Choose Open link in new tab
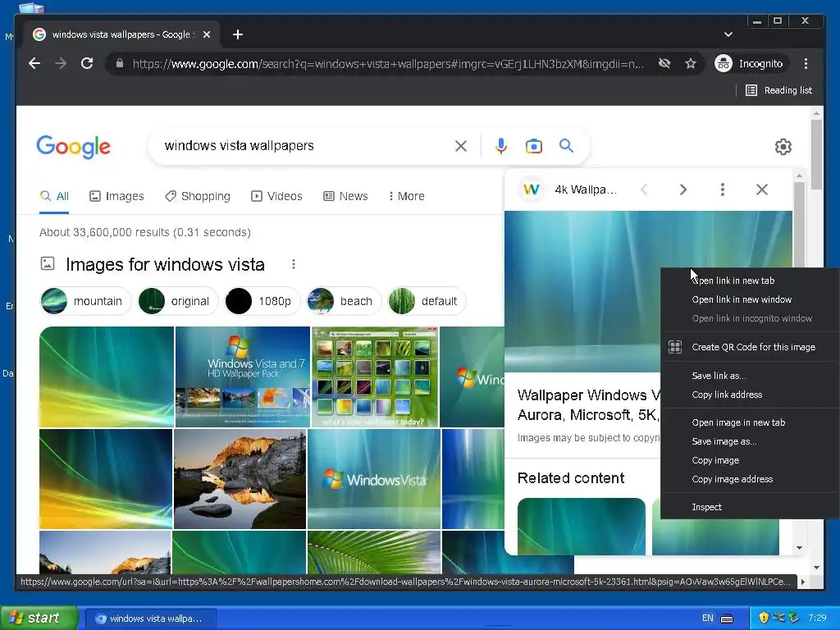This screenshot has width=840, height=630. 750,281
